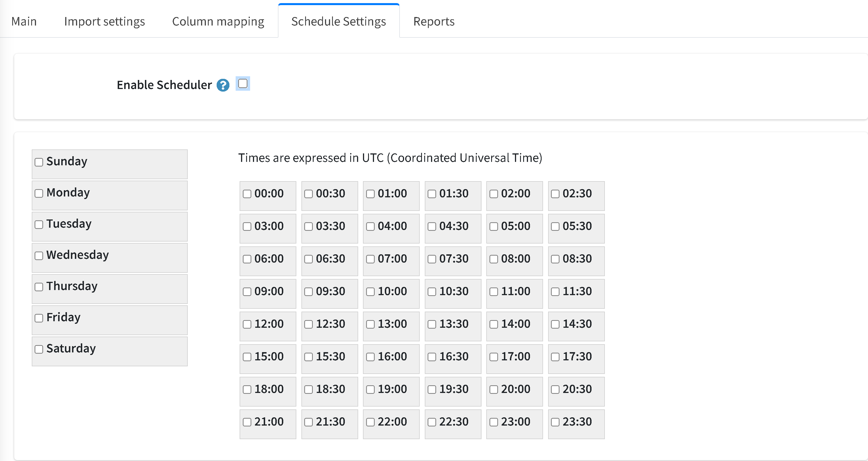Screen dimensions: 868x461
Task: Select the 18:30 time slot
Action: [309, 390]
